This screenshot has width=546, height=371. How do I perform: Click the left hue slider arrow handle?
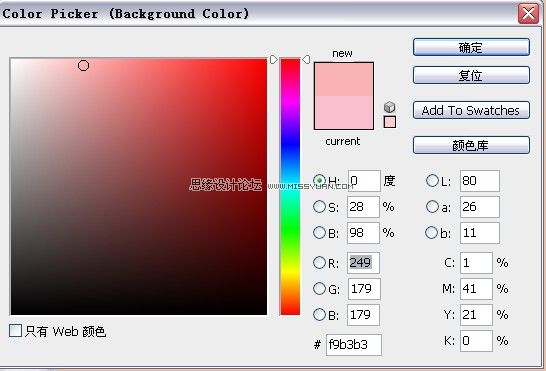click(x=274, y=60)
